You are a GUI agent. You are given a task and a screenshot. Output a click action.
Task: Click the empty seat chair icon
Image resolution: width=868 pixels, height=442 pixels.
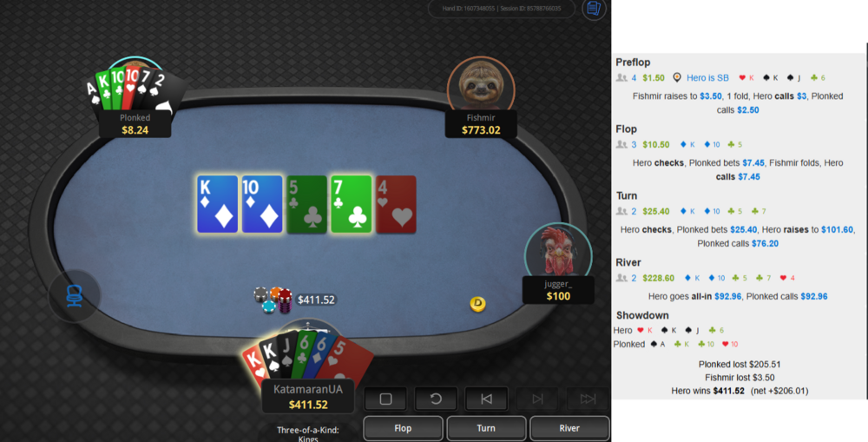click(x=74, y=296)
